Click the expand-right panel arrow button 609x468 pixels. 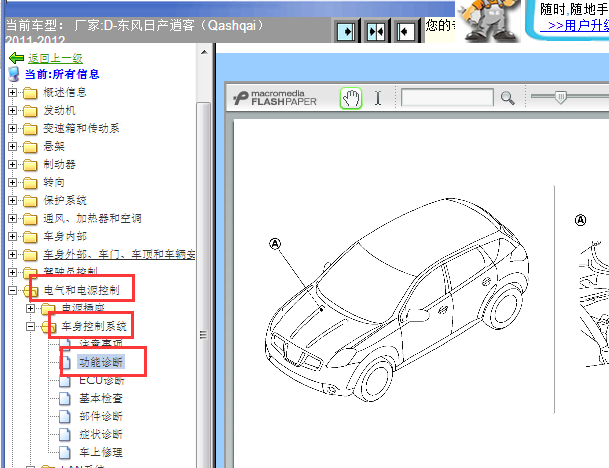(346, 31)
